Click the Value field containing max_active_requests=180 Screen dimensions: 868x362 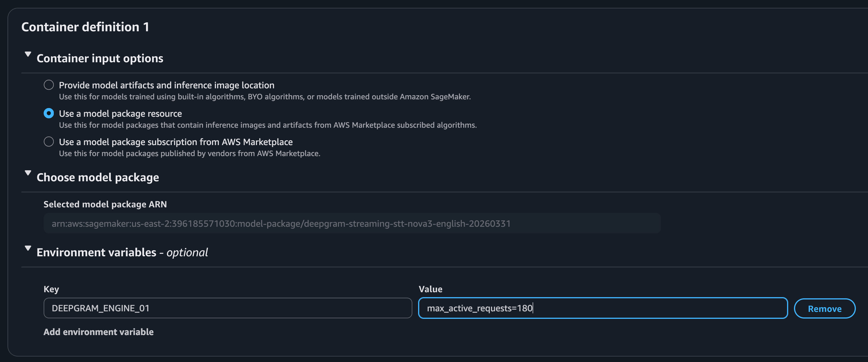[x=603, y=308]
